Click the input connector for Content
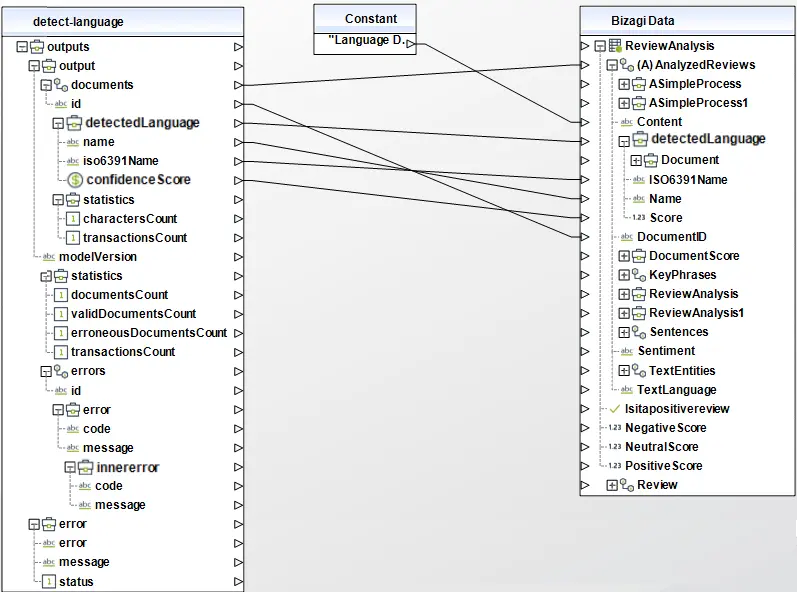The width and height of the screenshot is (797, 592). point(585,122)
